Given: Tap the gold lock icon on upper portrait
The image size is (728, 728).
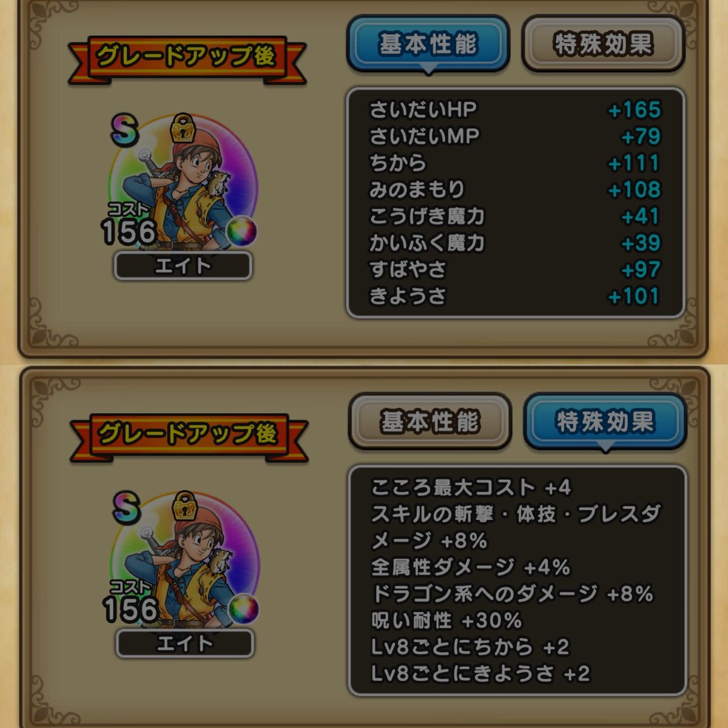Looking at the screenshot, I should click(x=182, y=128).
